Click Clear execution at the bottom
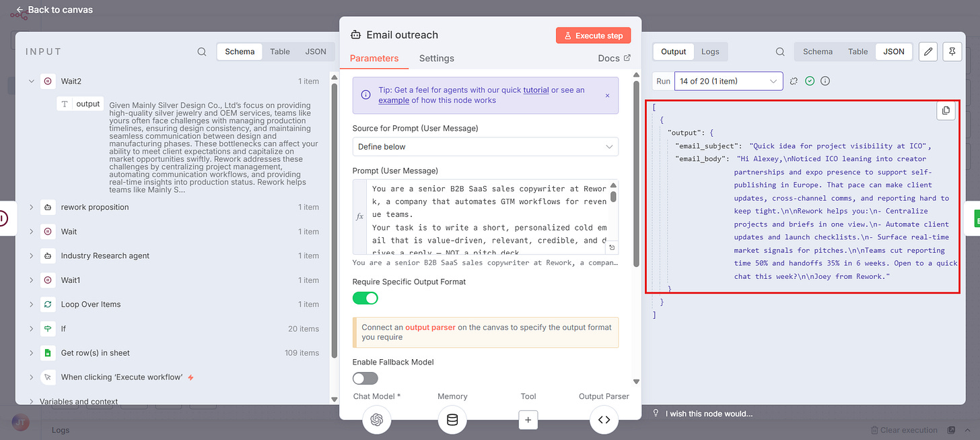Viewport: 980px width, 440px height. coord(904,430)
